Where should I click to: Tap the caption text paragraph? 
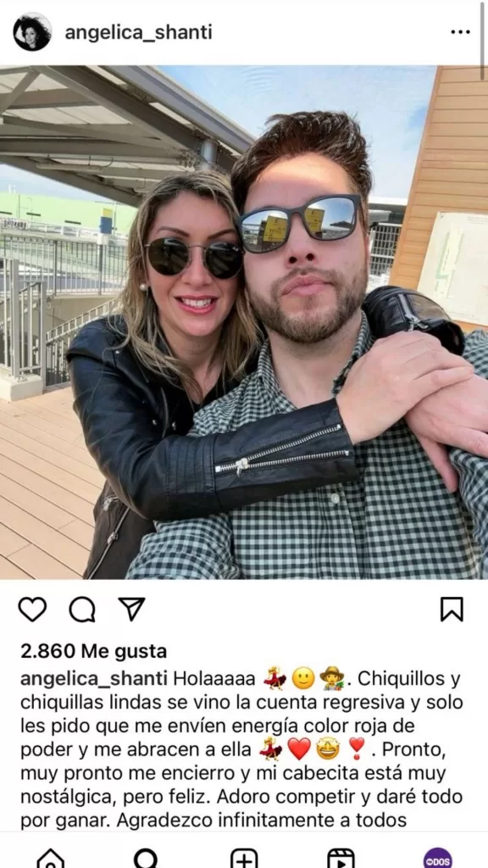click(x=241, y=749)
